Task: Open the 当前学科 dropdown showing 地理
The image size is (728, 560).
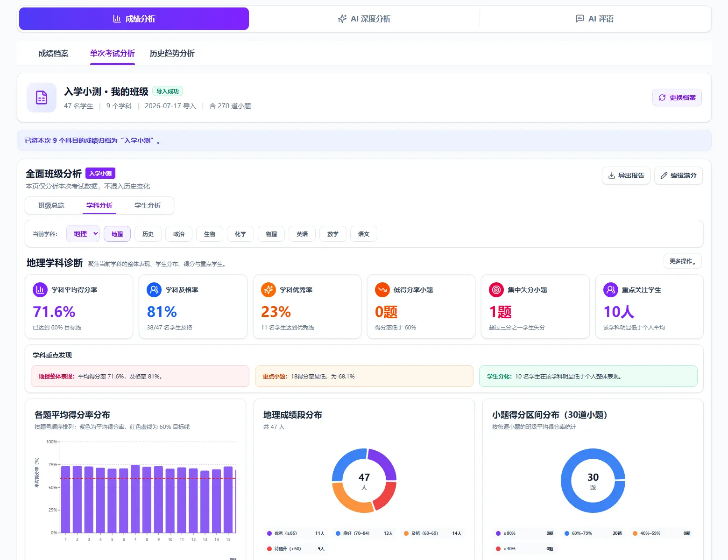Action: click(83, 234)
